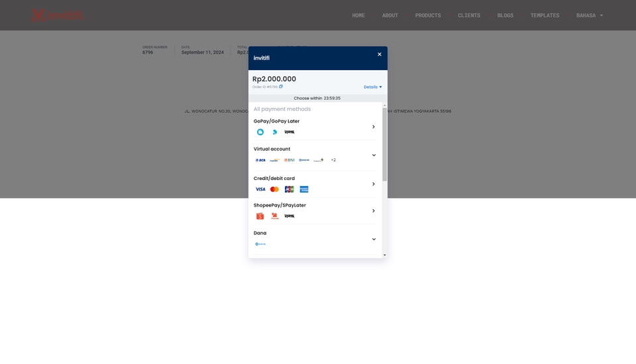Click the Order ID #6796 text
Viewport: 636px width, 364px height.
click(x=265, y=87)
